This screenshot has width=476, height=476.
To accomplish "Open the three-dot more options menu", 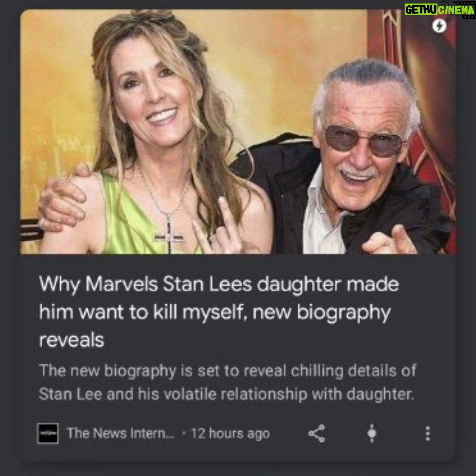I will [427, 433].
